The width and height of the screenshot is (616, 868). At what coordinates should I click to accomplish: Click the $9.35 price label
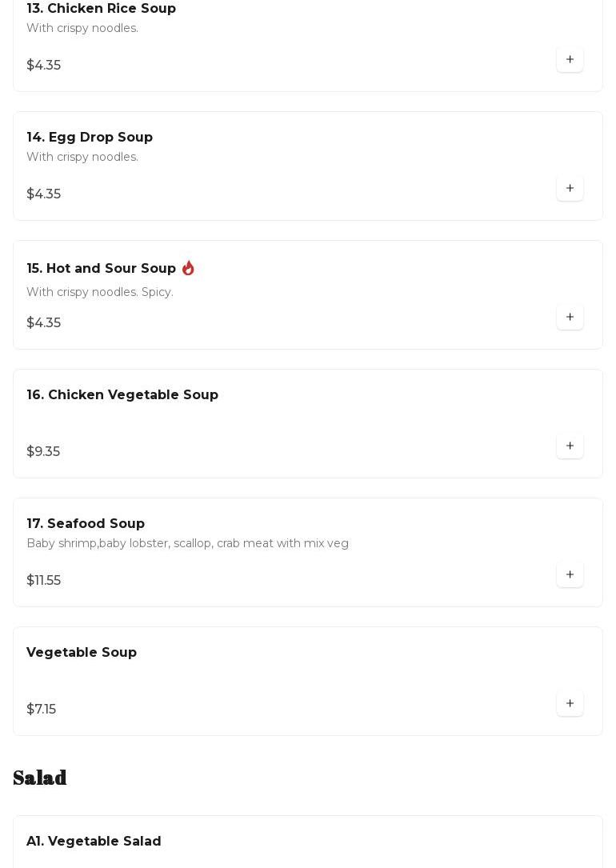[43, 451]
